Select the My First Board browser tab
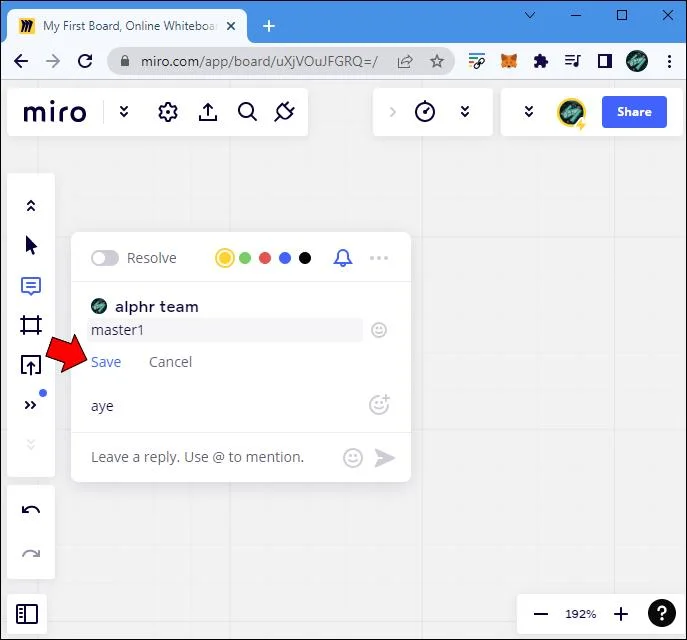687x640 pixels. pyautogui.click(x=127, y=26)
